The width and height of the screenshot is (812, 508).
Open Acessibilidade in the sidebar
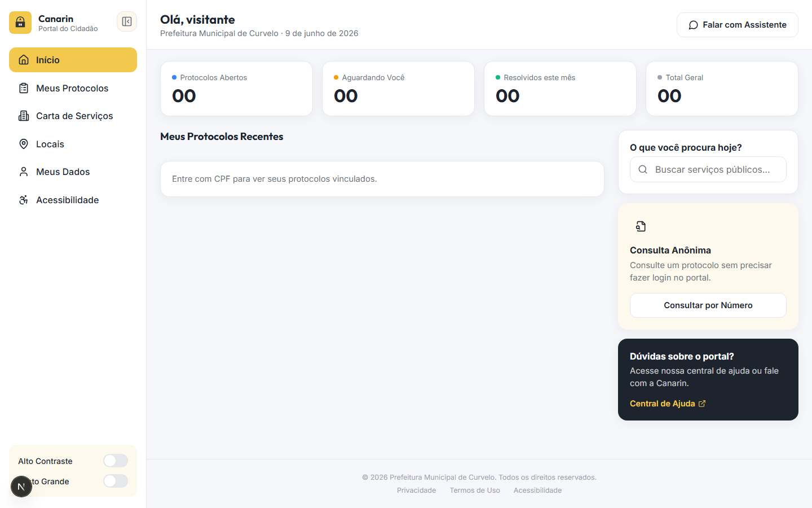click(x=73, y=200)
